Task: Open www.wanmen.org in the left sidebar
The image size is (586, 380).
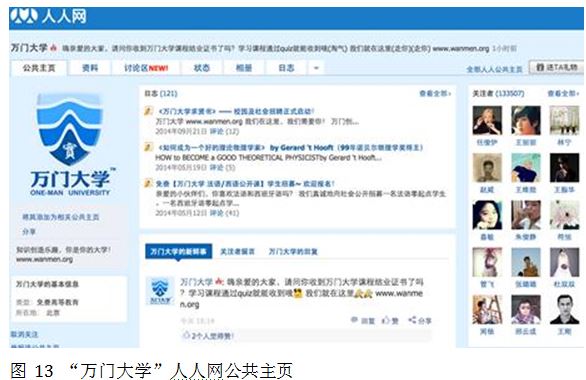Action: point(44,259)
